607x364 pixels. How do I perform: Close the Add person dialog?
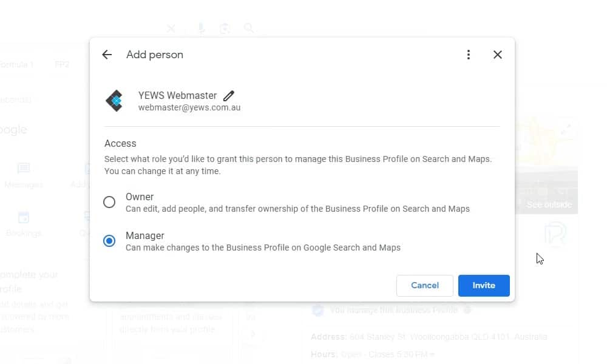(x=498, y=55)
